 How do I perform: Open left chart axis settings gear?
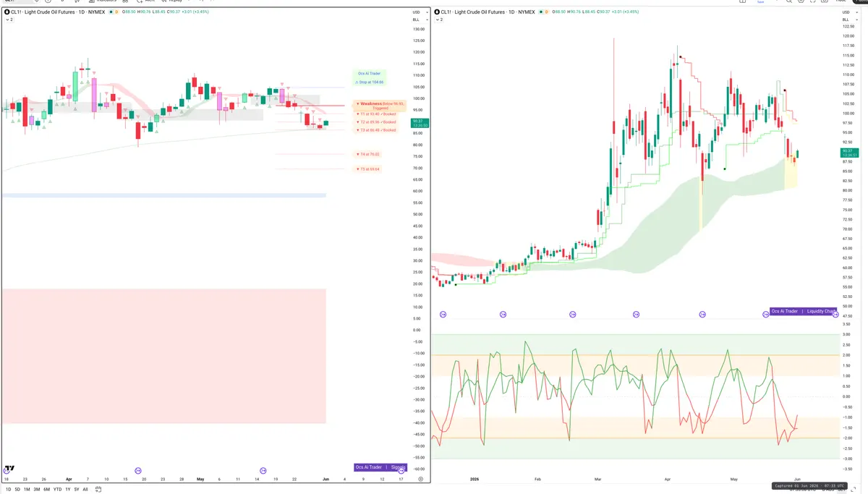(x=420, y=479)
